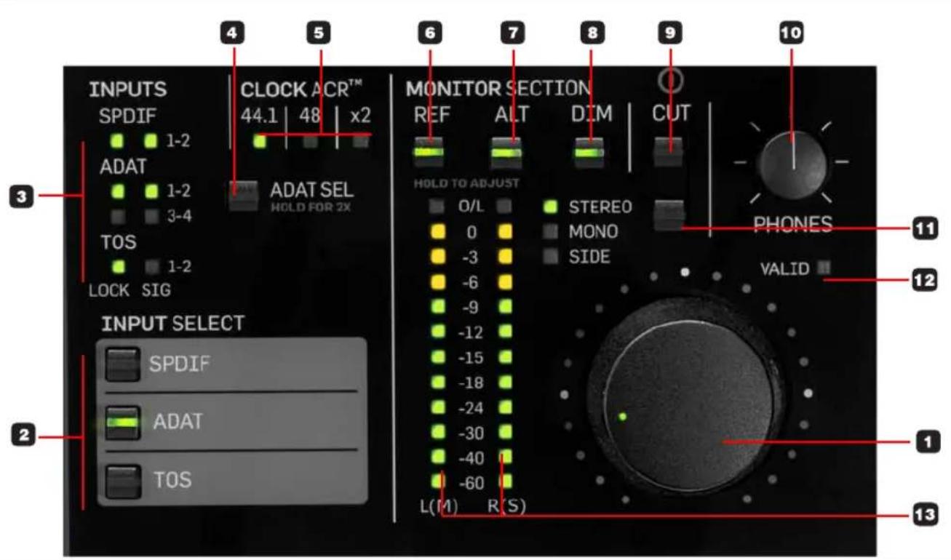Click the SPDIF 1-2 signal LED
The image size is (951, 560).
(151, 140)
